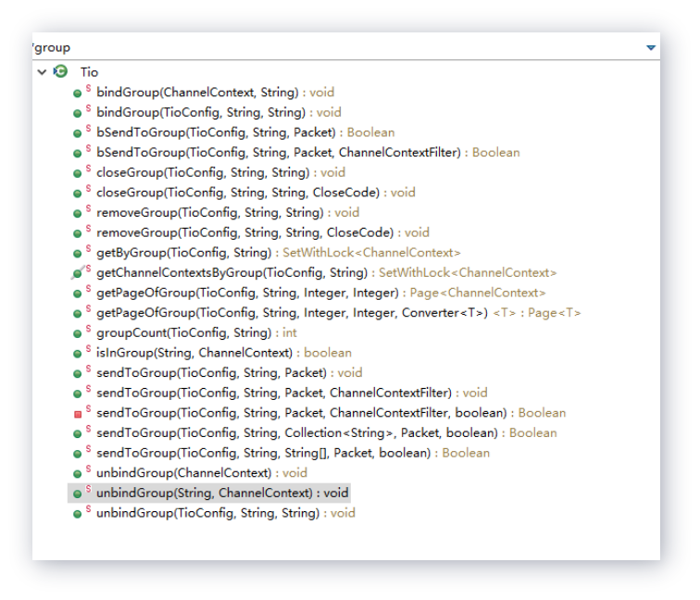Click public method icon of bindGroup(ChannelContext, String)
700x600 pixels.
[77, 94]
